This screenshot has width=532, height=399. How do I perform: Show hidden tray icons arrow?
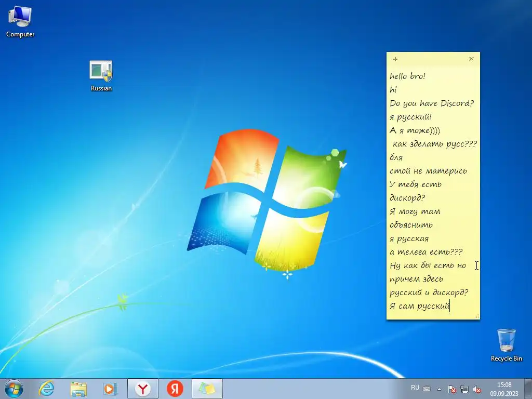point(439,389)
